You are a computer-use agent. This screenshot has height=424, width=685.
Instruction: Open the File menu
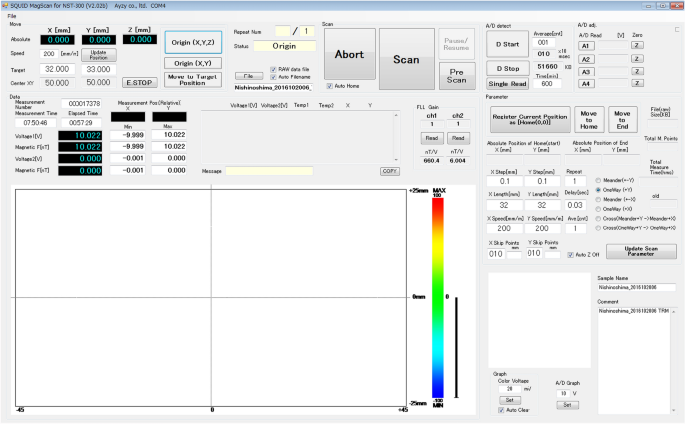tap(11, 16)
